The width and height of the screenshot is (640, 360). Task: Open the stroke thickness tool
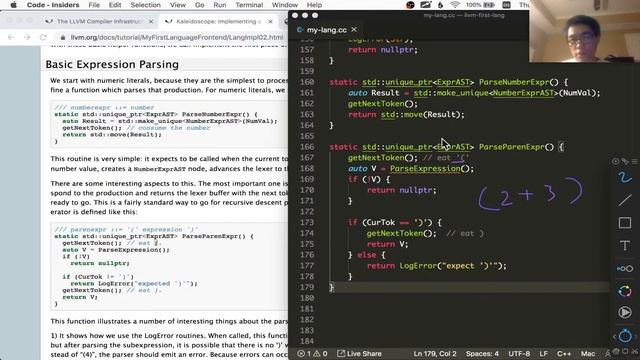[624, 268]
